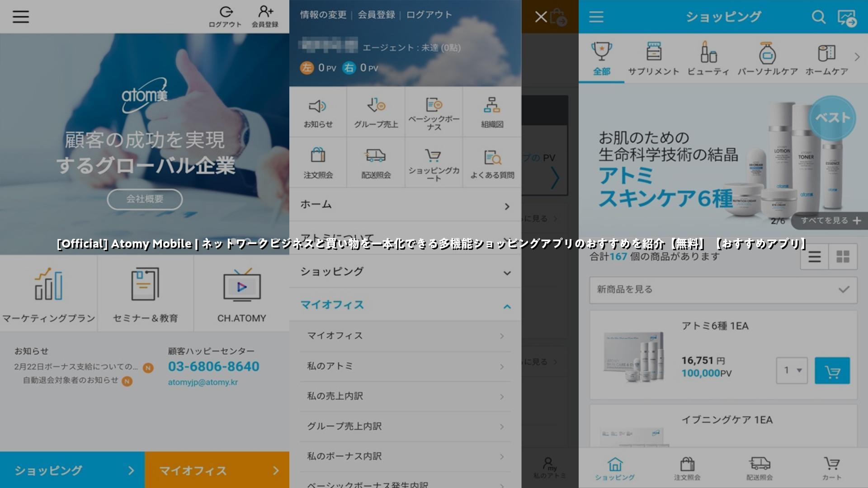Select the 全部 category tab
The width and height of the screenshot is (868, 488).
point(601,58)
